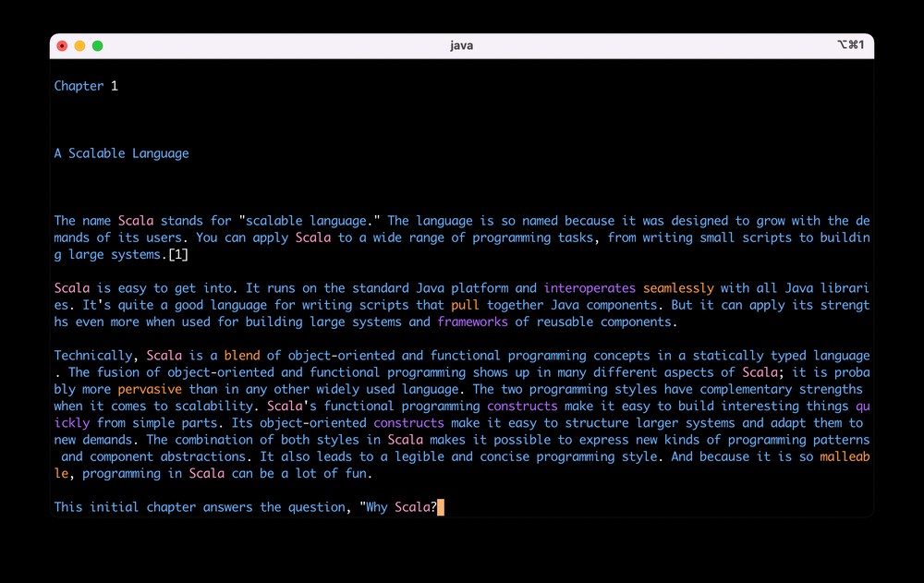
Task: Click the orange text cursor block after 'Scala?'
Action: click(x=441, y=507)
